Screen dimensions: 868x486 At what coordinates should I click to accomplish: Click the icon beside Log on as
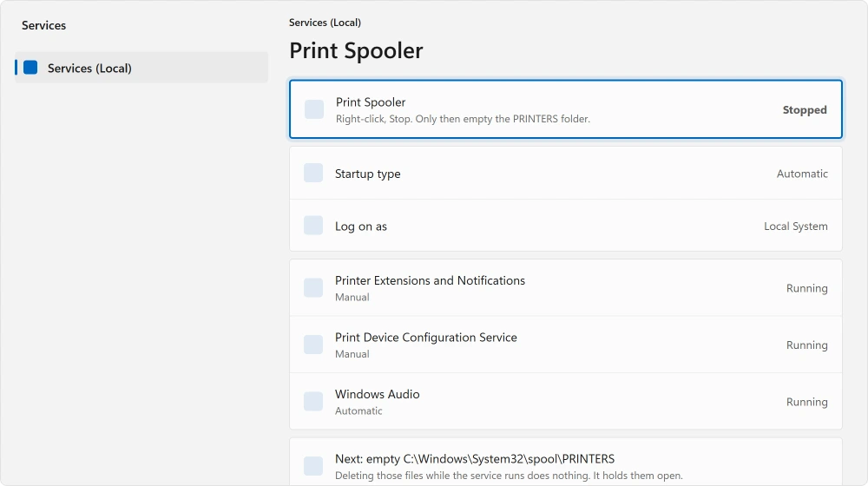tap(313, 226)
